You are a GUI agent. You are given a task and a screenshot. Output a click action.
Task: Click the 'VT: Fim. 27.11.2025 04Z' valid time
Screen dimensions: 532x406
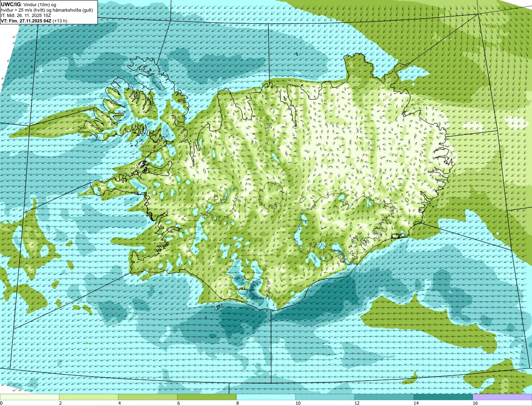click(x=27, y=20)
